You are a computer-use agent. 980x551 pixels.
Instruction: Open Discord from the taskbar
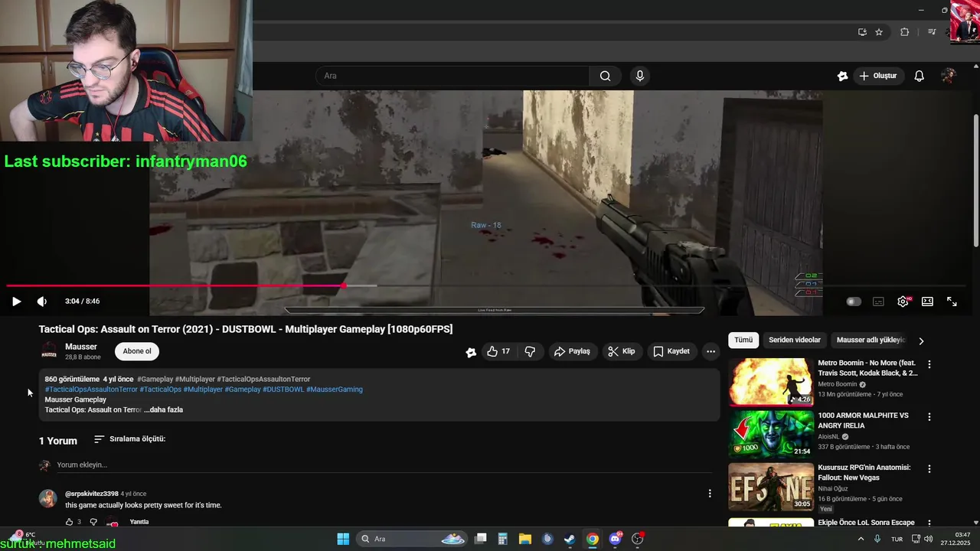coord(615,539)
